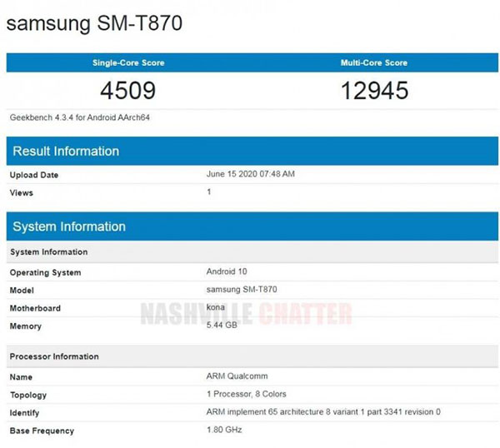This screenshot has width=500, height=448.
Task: Click the Processor Information subheader row
Action: pos(252,356)
